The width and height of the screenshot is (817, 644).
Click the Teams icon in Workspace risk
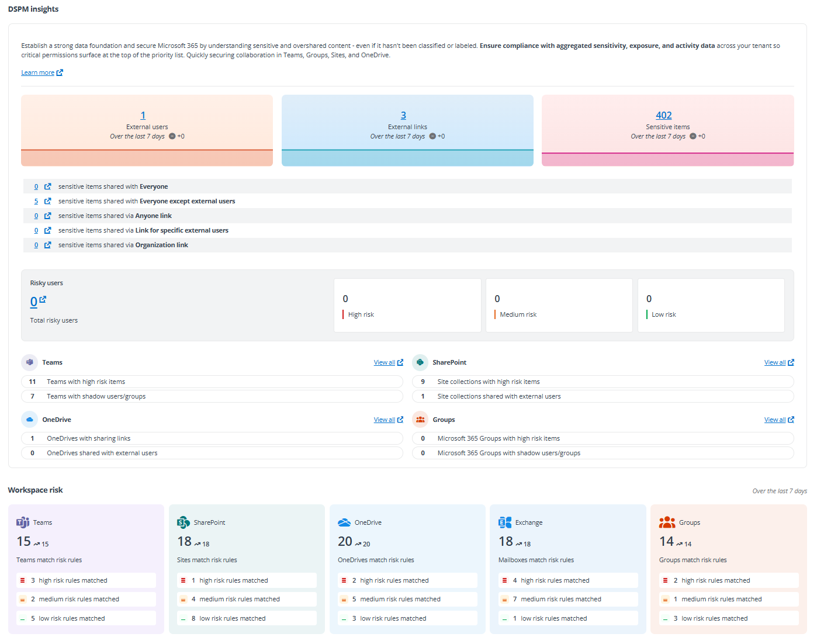23,522
